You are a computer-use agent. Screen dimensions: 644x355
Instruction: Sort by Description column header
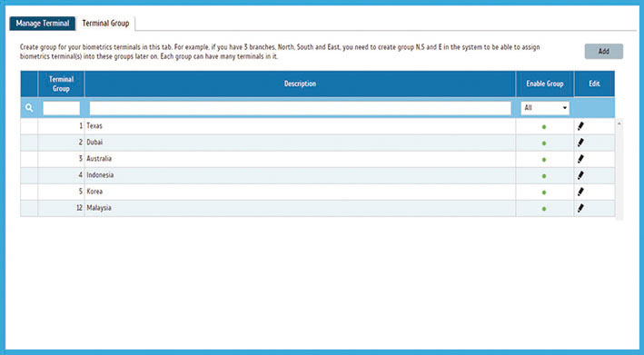click(x=300, y=84)
